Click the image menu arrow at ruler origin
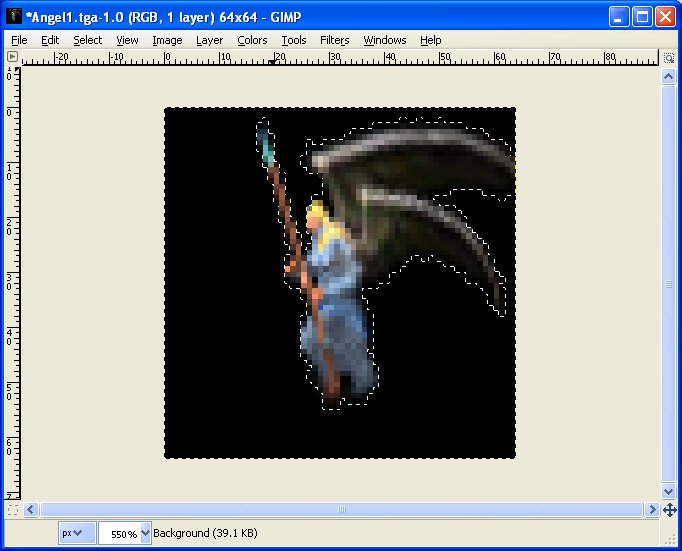This screenshot has width=682, height=551. [x=12, y=57]
